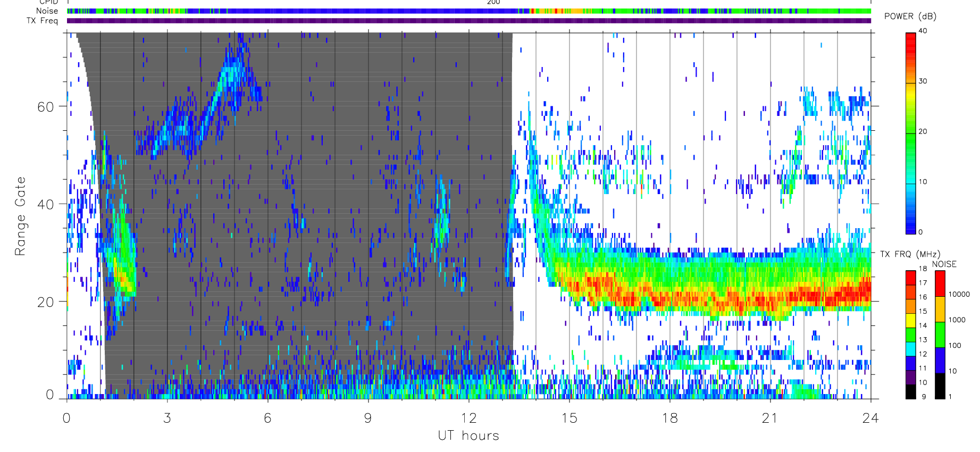Click the 'Noise' row label at top left

pyautogui.click(x=47, y=11)
